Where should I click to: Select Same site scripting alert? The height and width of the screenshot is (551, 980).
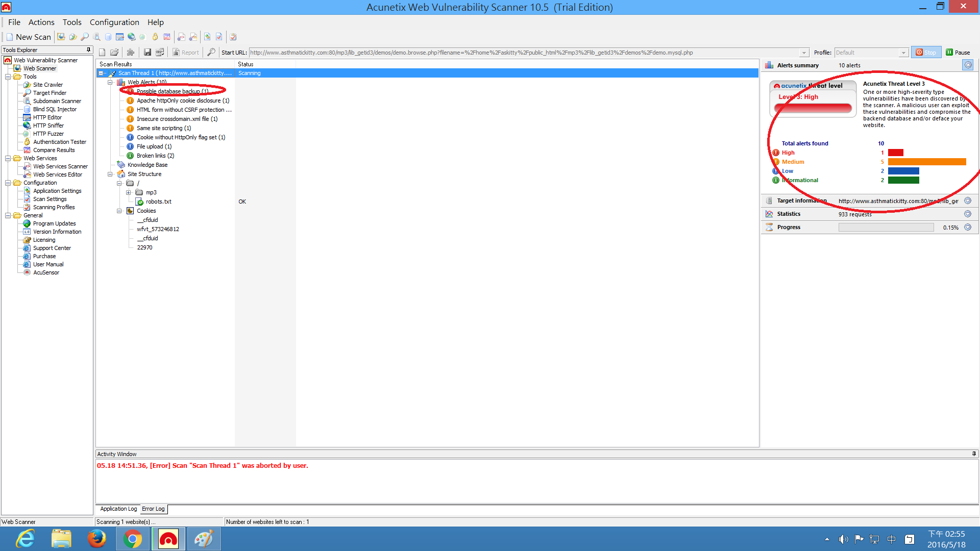pos(163,128)
